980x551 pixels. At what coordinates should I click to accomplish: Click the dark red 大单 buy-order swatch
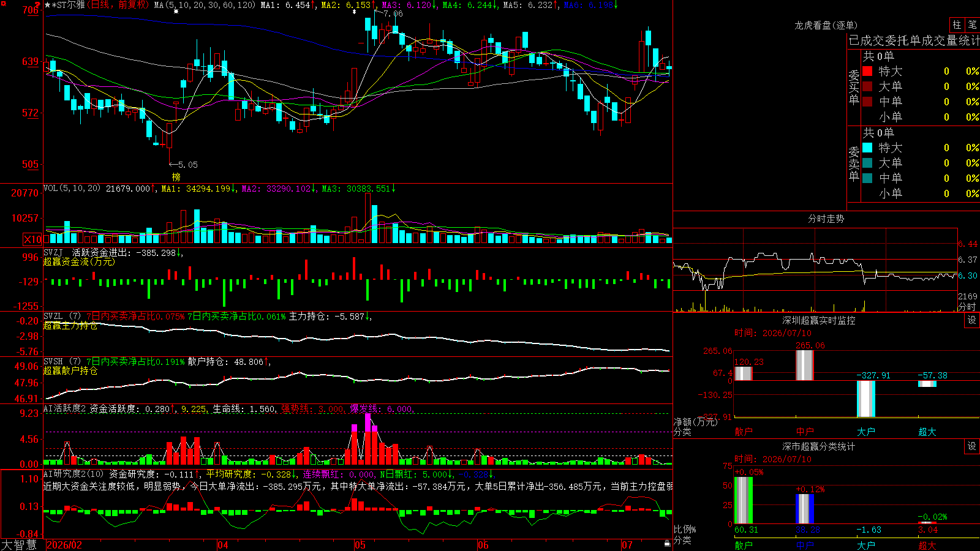(867, 86)
